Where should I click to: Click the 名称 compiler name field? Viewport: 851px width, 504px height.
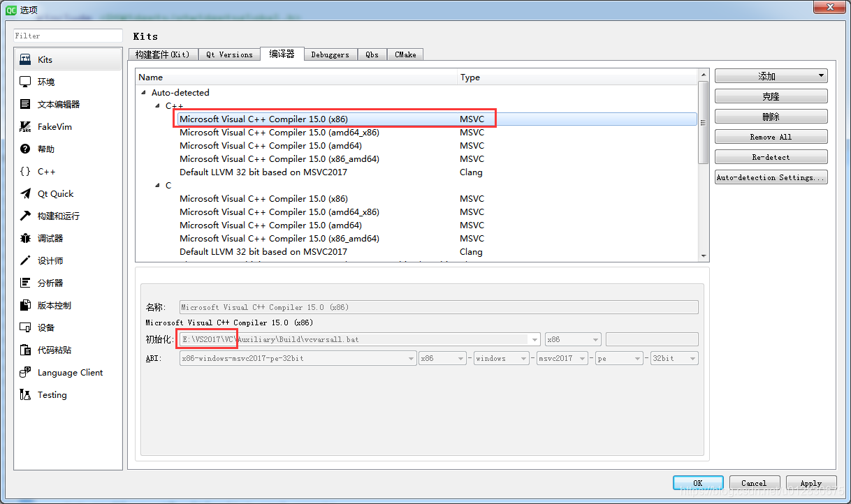pyautogui.click(x=439, y=307)
